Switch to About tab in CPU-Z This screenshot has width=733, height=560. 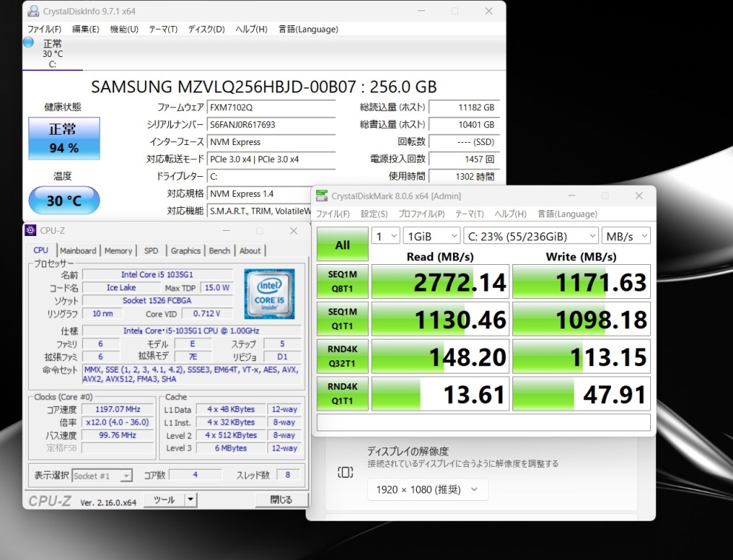coord(250,251)
